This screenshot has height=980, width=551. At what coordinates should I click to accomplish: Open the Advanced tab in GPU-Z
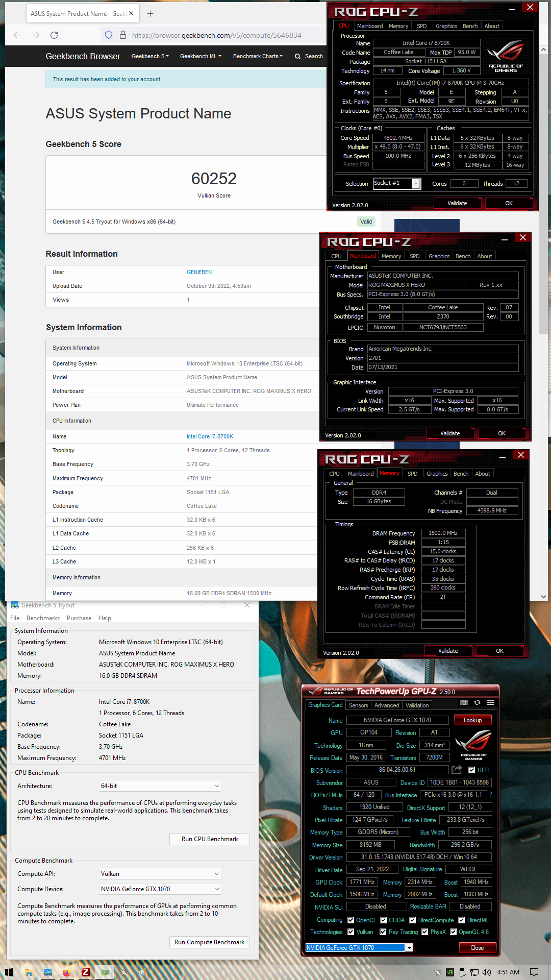[x=387, y=705]
